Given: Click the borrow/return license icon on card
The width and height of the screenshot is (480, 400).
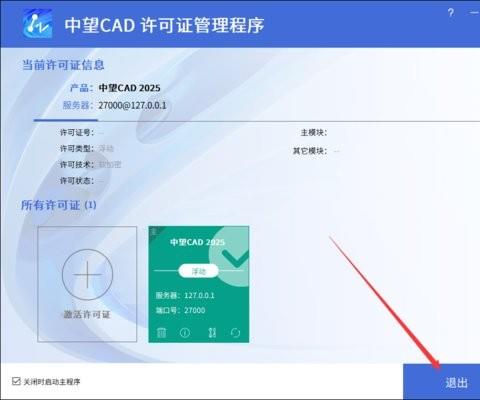Looking at the screenshot, I should coord(212,333).
